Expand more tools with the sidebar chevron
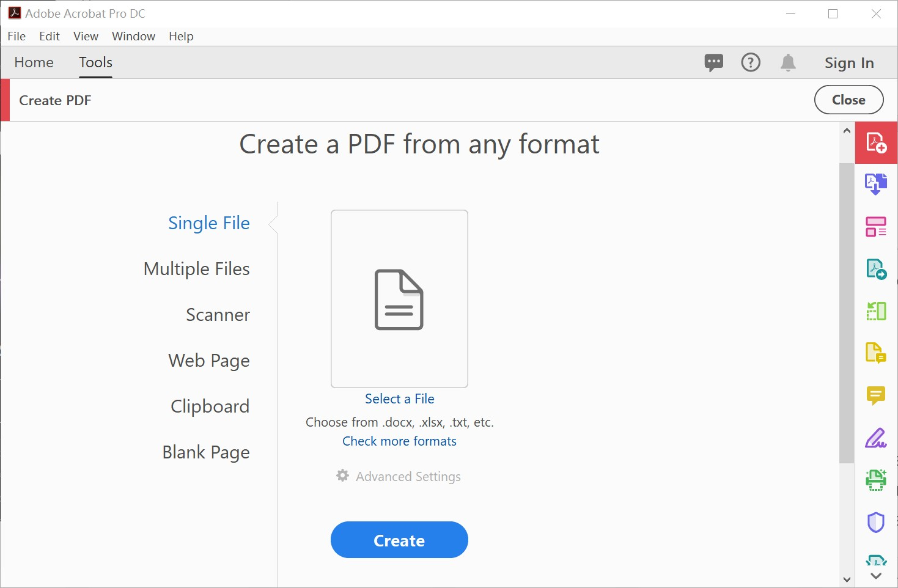898x588 pixels. [874, 575]
